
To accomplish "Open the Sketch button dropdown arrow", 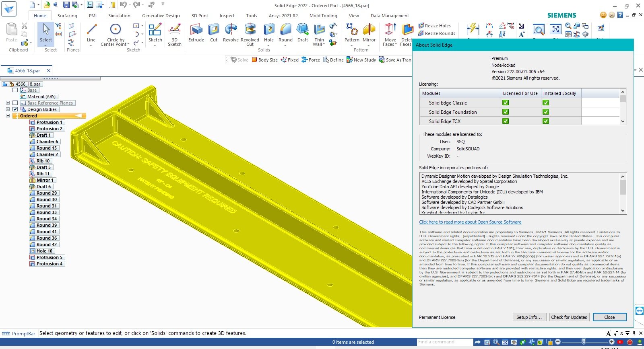I will click(155, 45).
